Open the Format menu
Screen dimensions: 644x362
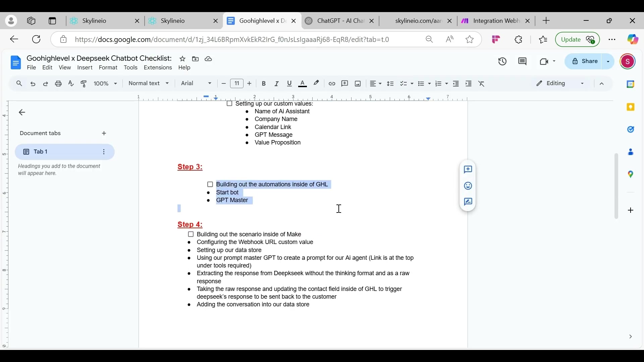point(108,68)
